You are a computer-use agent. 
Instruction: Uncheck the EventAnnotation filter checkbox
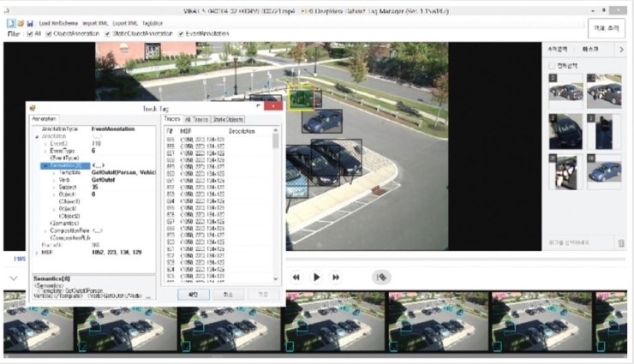(x=182, y=33)
